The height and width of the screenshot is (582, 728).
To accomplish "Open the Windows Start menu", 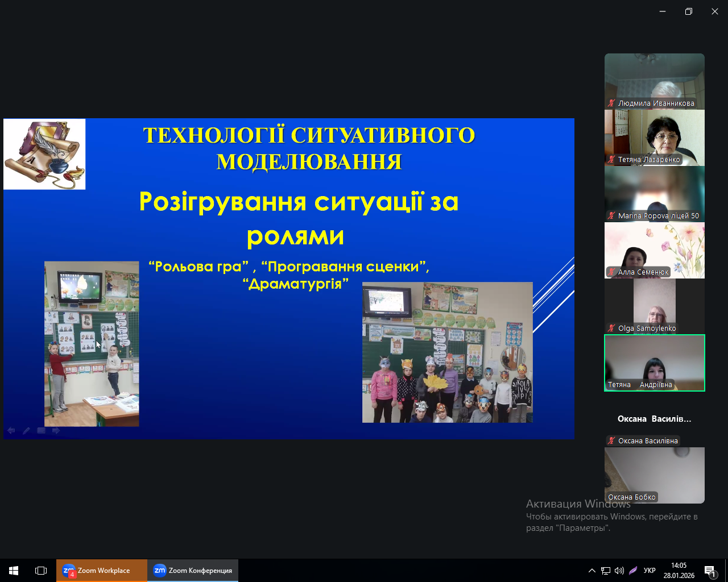I will tap(14, 570).
